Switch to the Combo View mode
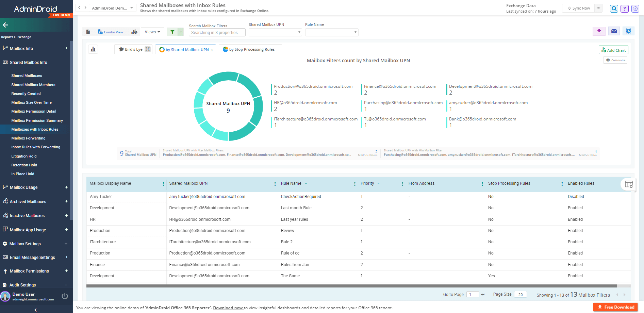 (111, 32)
